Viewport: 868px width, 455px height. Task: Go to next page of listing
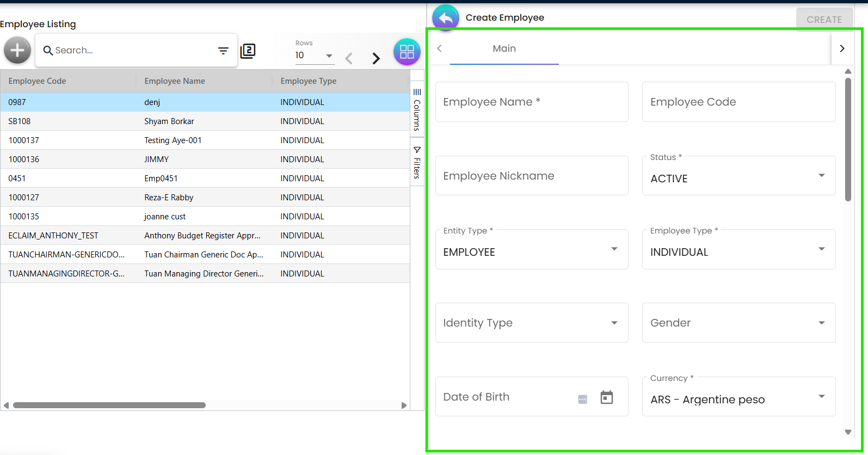pos(376,58)
